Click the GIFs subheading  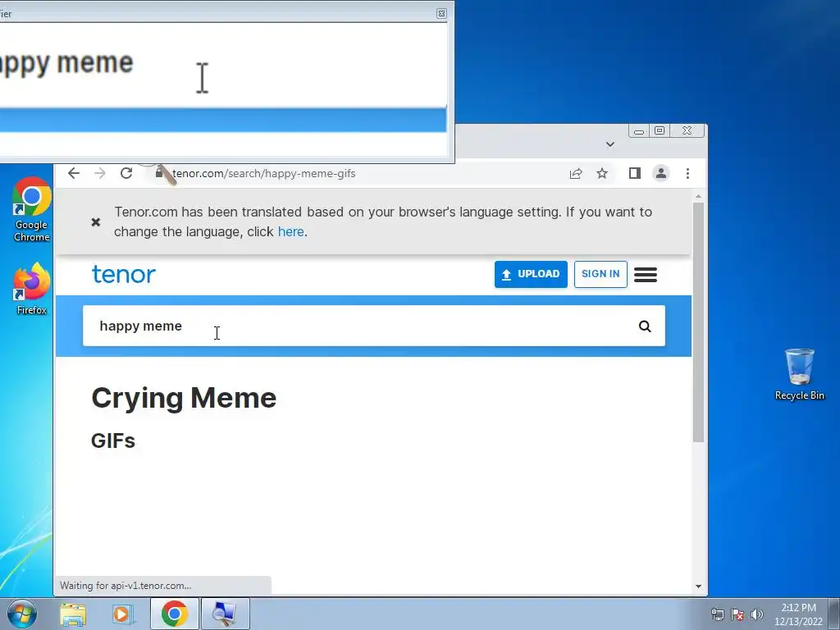click(x=113, y=441)
